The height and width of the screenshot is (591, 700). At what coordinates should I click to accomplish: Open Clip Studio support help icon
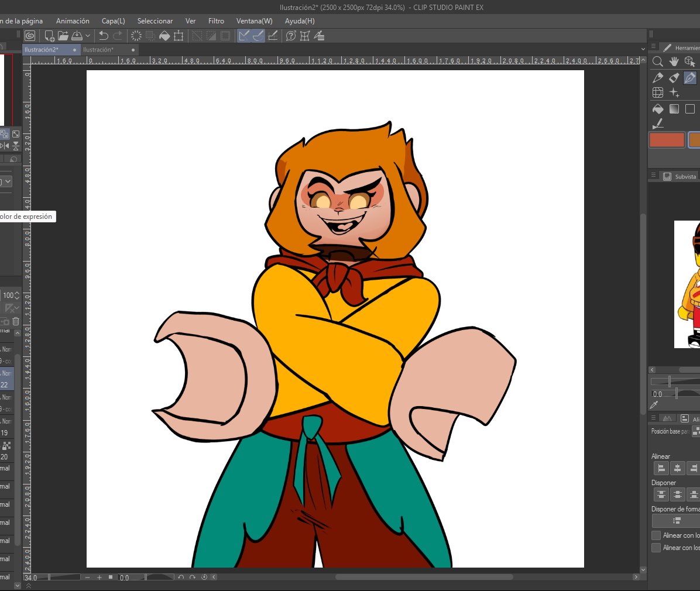pyautogui.click(x=291, y=36)
